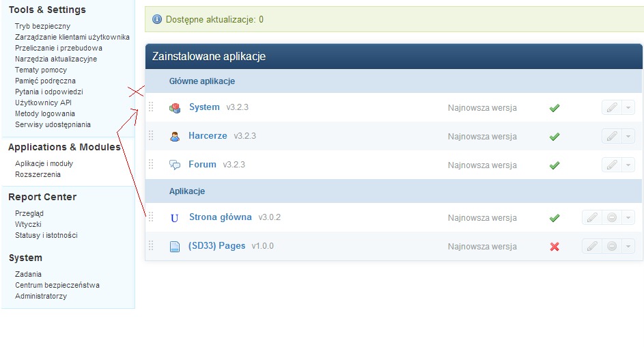Open the Strona główna application link
644x354 pixels.
coord(220,217)
